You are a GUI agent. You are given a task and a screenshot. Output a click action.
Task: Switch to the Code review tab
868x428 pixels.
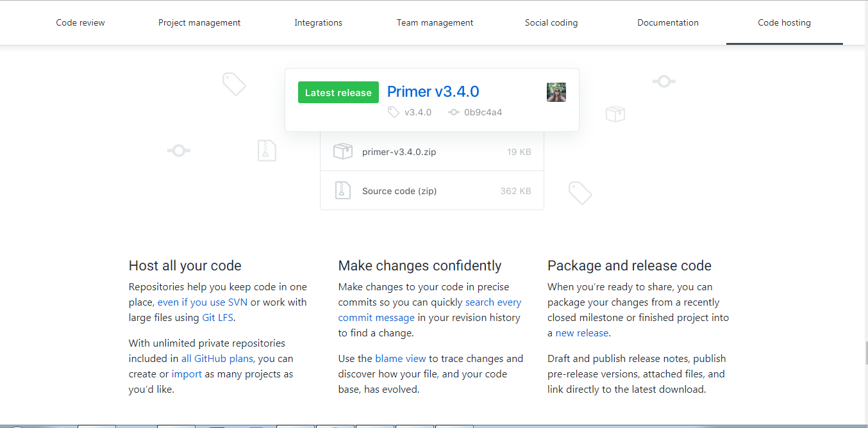80,22
